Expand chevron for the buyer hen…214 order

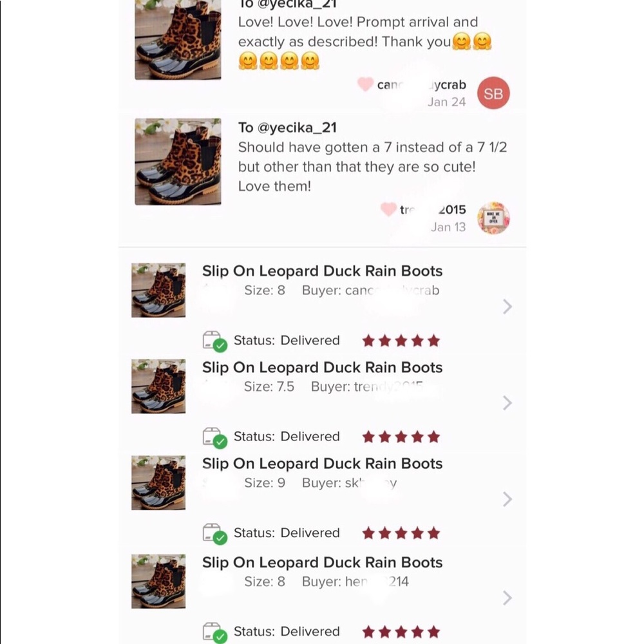click(507, 598)
